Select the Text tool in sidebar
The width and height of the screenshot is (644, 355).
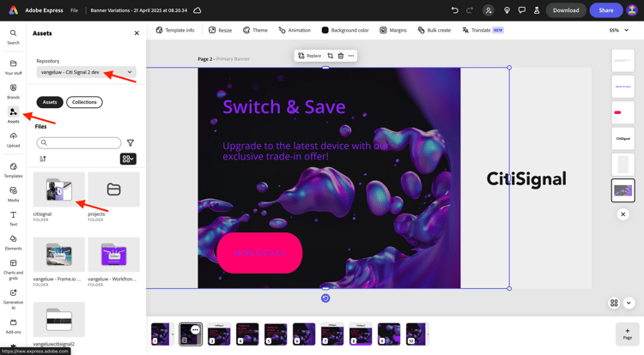pyautogui.click(x=13, y=218)
